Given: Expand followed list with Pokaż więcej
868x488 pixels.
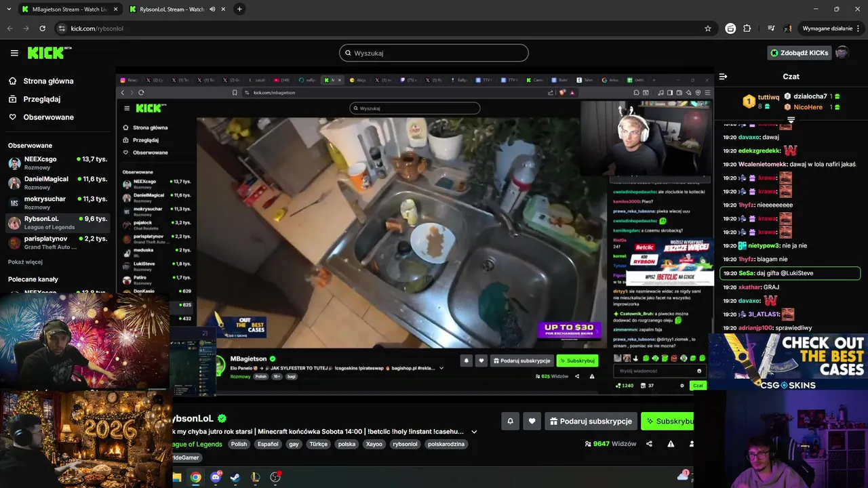Looking at the screenshot, I should pos(25,262).
